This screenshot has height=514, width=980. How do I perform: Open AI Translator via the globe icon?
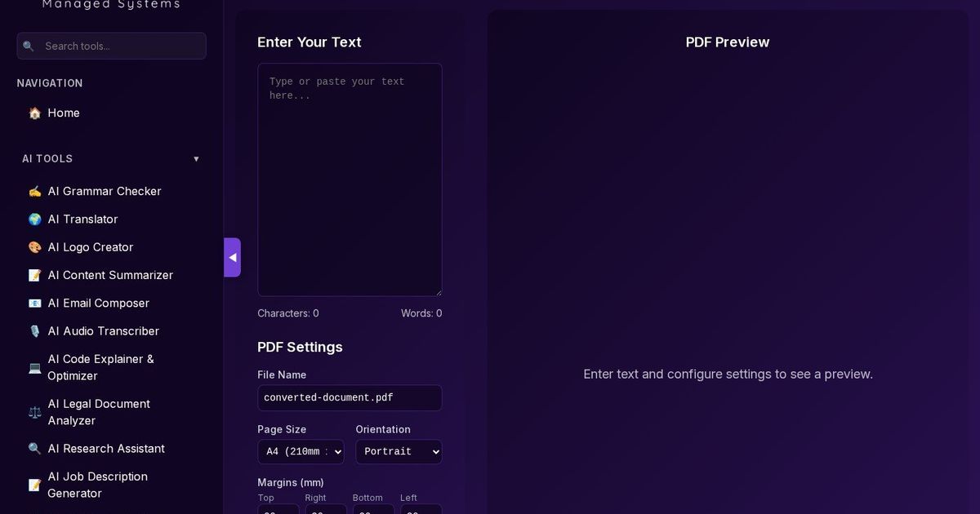[34, 219]
